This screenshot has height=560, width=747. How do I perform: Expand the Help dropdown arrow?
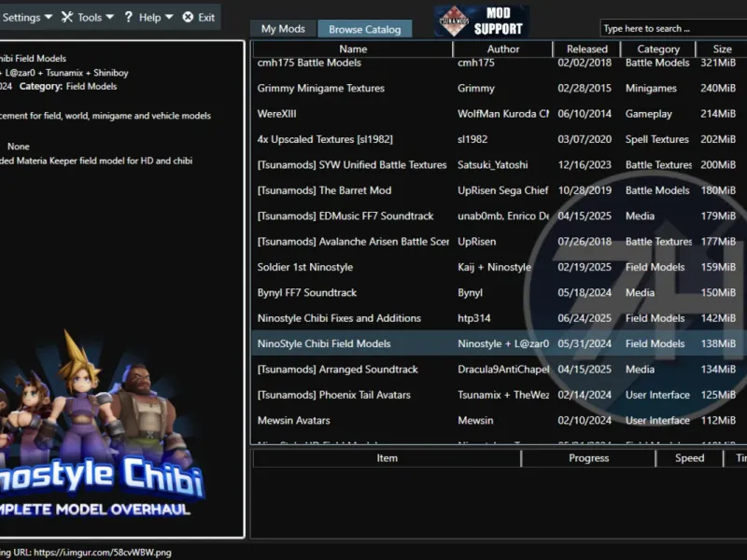[169, 17]
